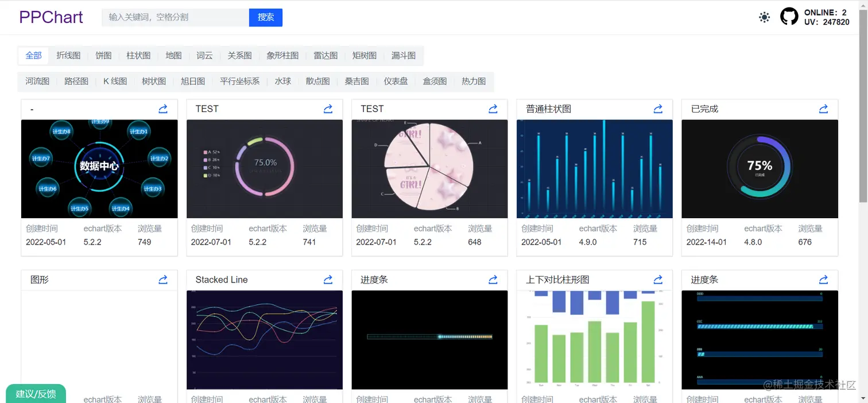Viewport: 868px width, 403px height.
Task: Select the 树状图 category tab
Action: [154, 82]
